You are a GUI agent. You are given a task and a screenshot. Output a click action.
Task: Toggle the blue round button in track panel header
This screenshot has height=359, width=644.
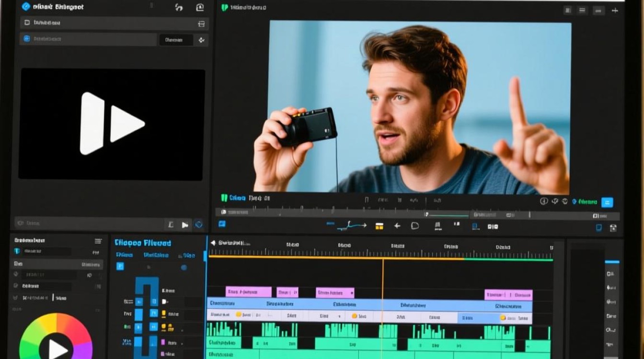[x=184, y=267]
